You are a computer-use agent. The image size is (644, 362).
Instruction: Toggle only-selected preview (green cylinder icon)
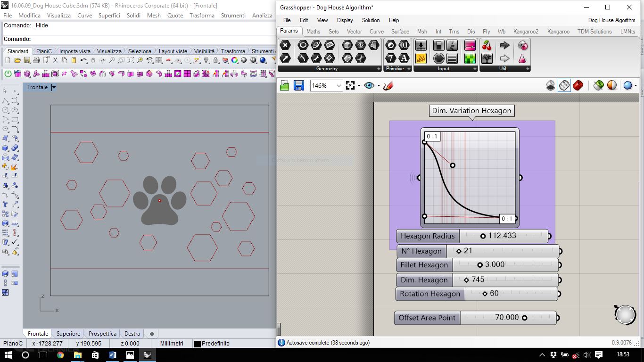click(598, 85)
